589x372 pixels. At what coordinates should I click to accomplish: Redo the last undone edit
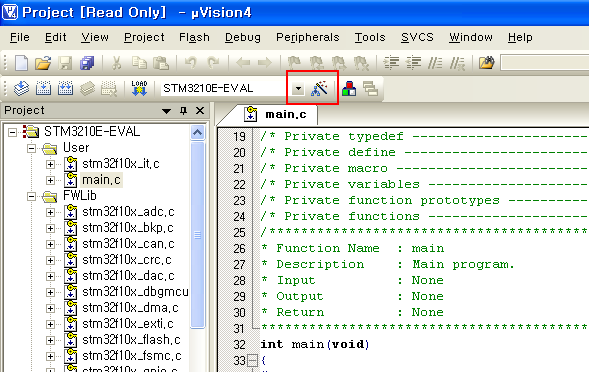[213, 63]
